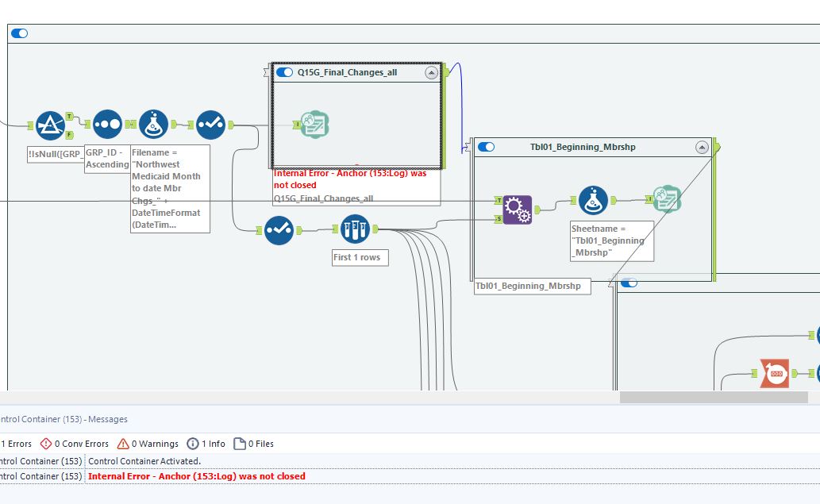Select the red tool in the bottom-right container
Image resolution: width=820 pixels, height=504 pixels.
click(774, 371)
